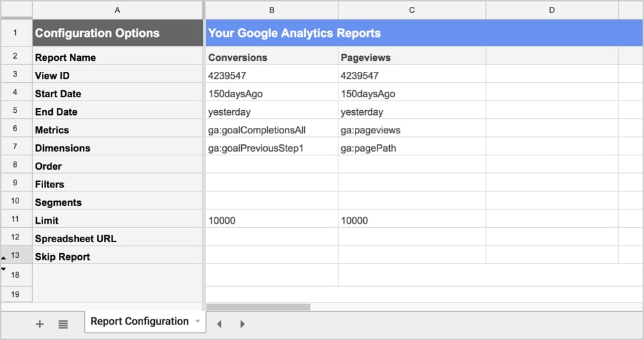Select column A header
Screen dimensions: 644x340
[x=117, y=10]
